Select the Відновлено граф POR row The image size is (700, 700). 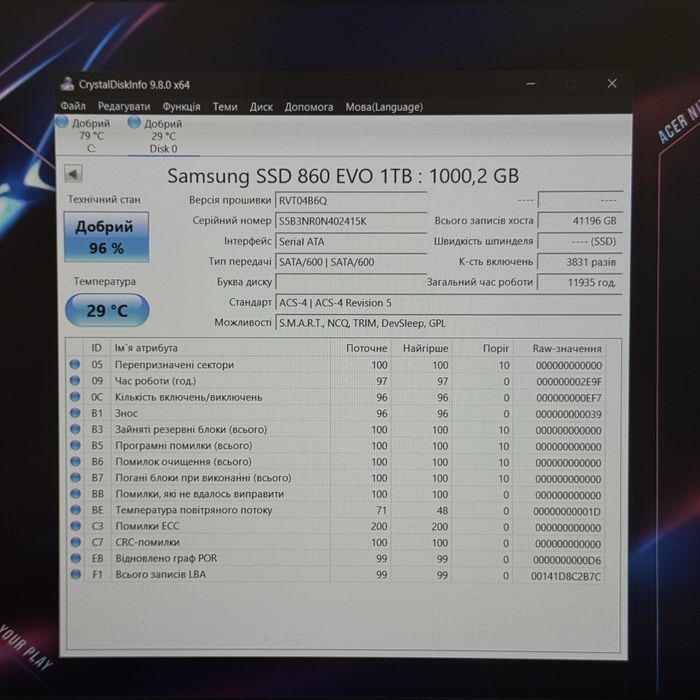336,558
